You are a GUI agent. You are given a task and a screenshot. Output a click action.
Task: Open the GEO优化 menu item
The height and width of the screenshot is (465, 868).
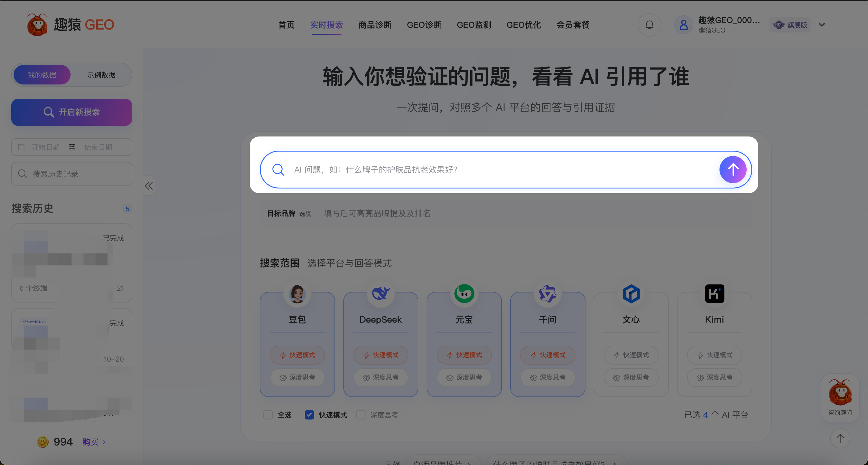click(524, 25)
